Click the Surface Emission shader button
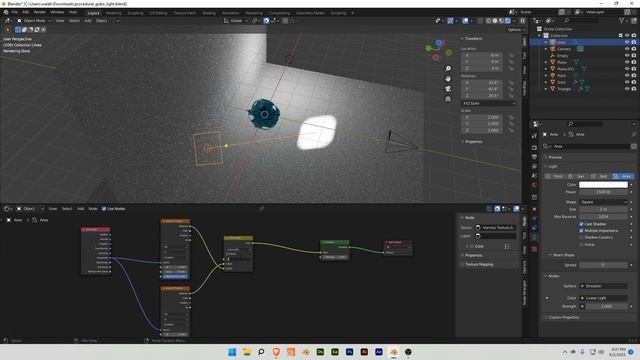 point(603,286)
